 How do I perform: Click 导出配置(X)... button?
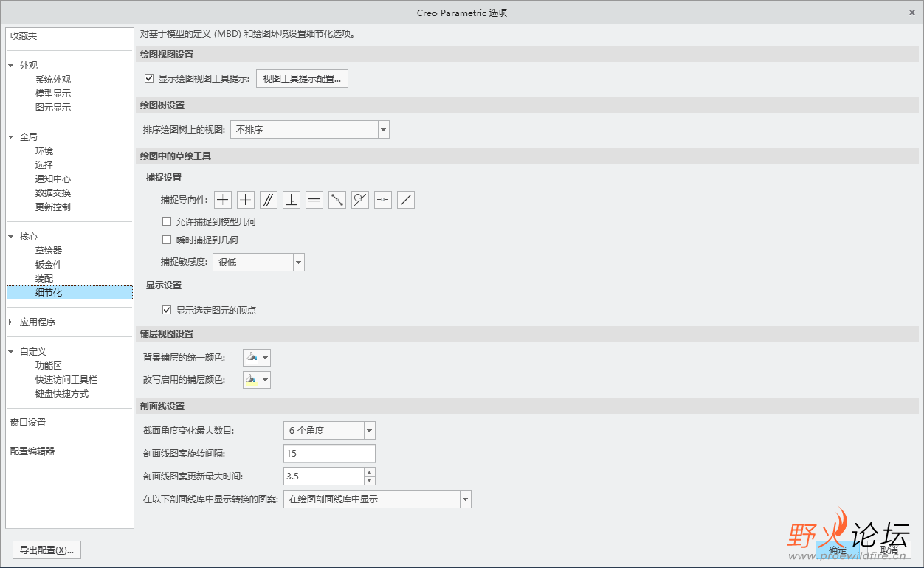point(46,550)
